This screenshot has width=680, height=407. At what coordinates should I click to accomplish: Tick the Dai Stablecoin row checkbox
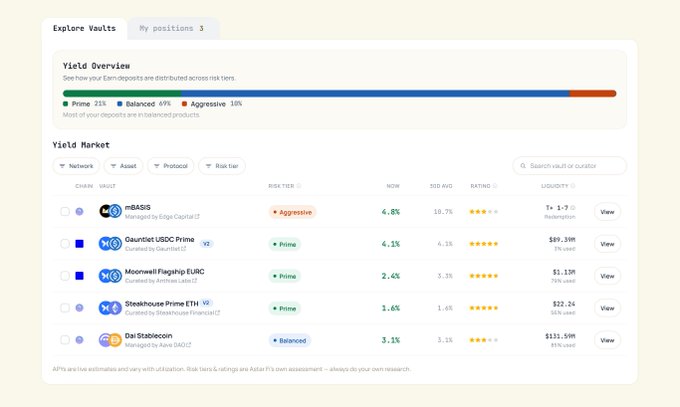click(65, 340)
